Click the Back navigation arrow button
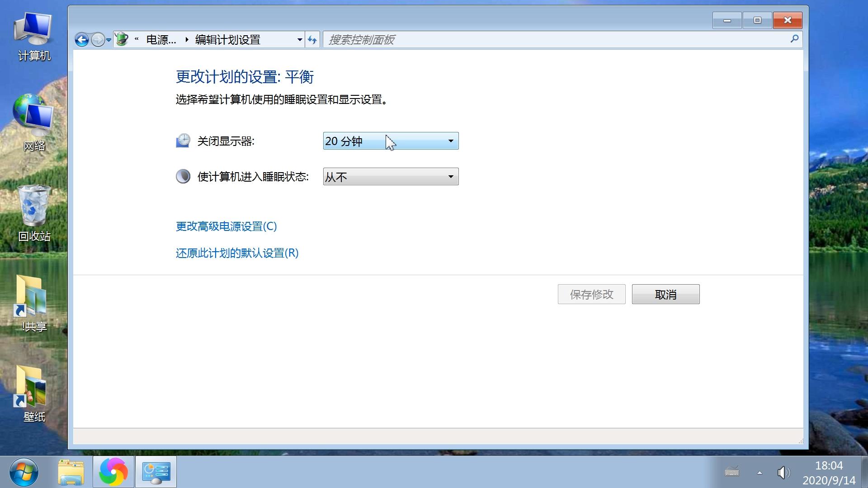Viewport: 868px width, 488px height. (81, 40)
